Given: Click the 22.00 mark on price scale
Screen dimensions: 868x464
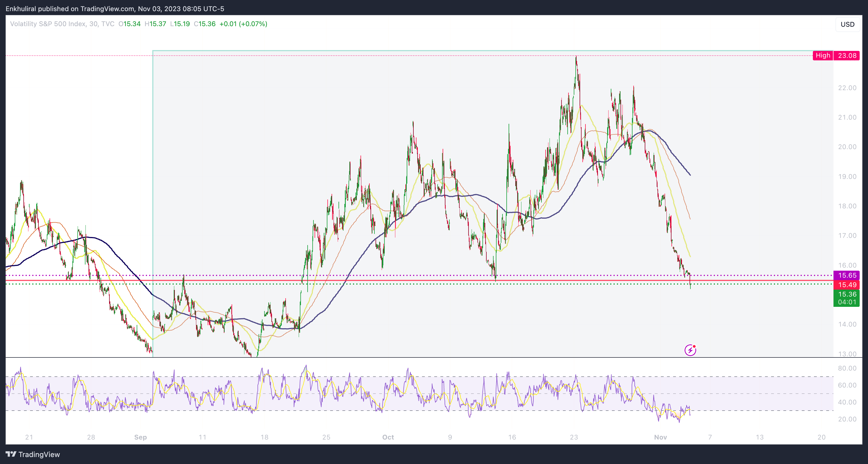Looking at the screenshot, I should (847, 88).
